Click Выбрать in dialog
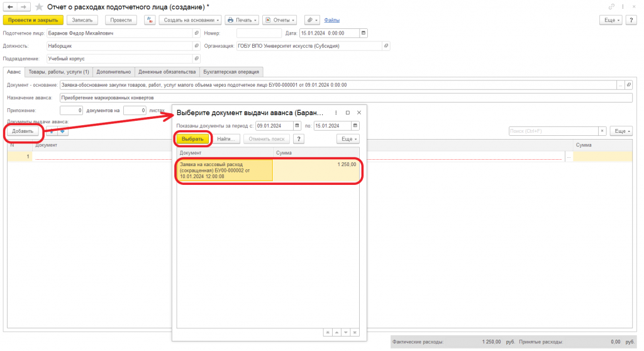 pos(192,139)
